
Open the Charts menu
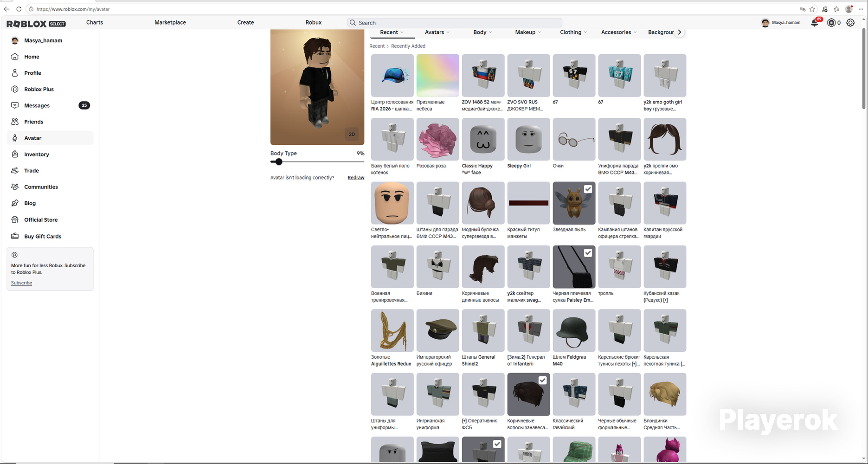coord(95,22)
